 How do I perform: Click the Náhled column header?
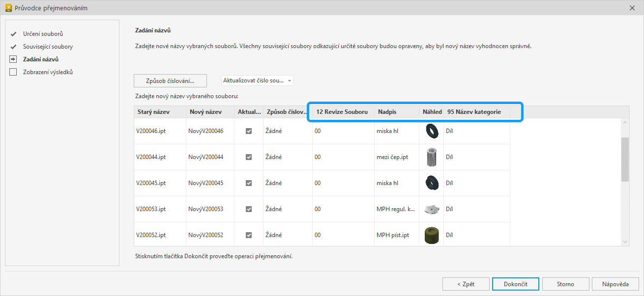[432, 112]
